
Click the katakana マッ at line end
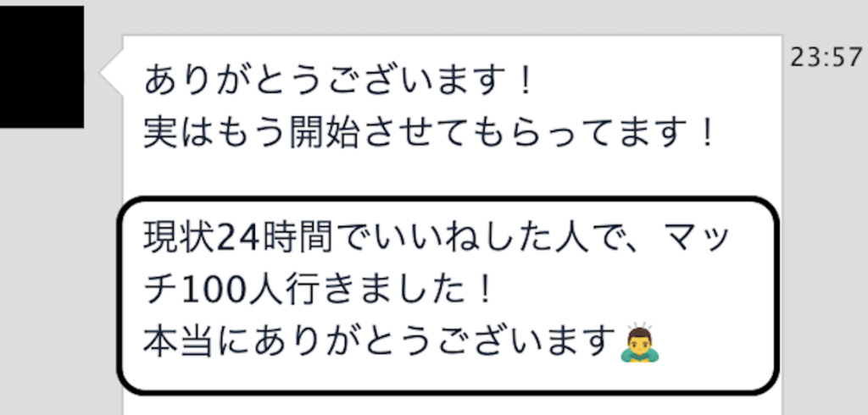coord(699,239)
